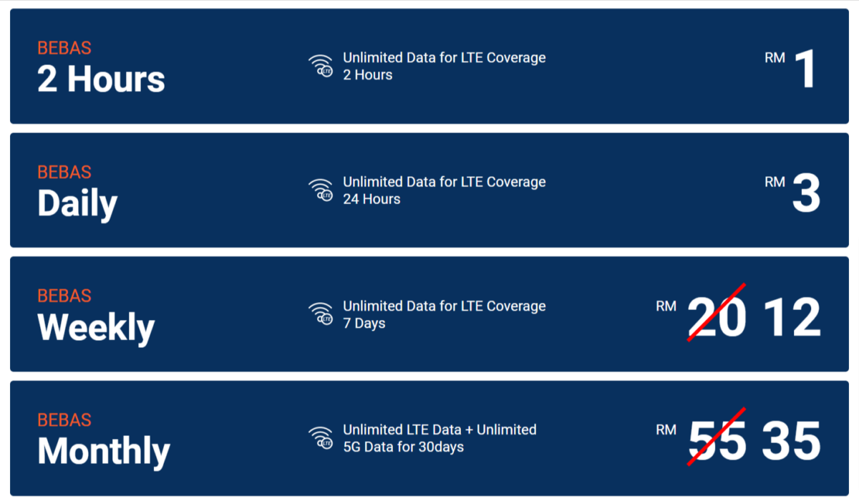Click the "5G Data for 30days" description
Viewport: 859px width, 504px height.
click(403, 447)
